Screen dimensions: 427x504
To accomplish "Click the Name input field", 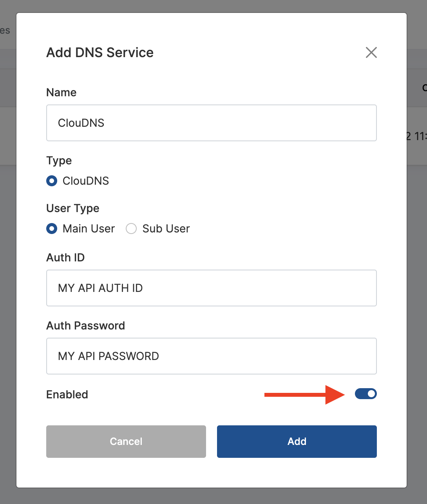I will (x=212, y=123).
